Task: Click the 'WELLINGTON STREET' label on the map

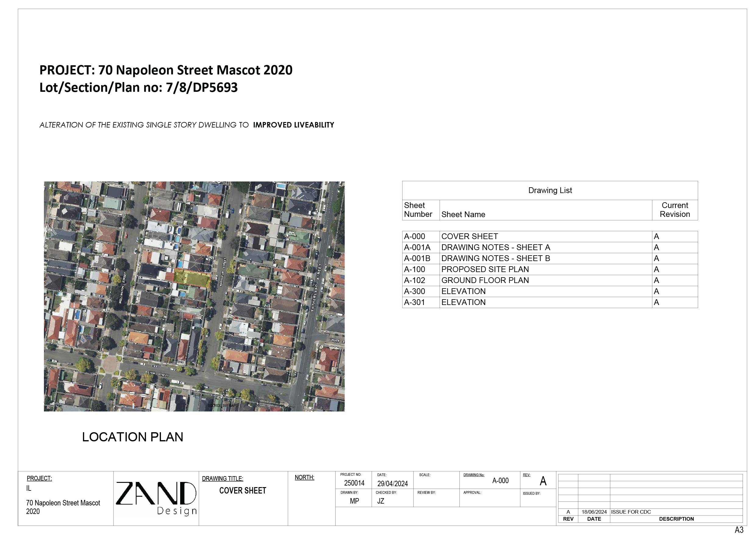Action: pyautogui.click(x=123, y=287)
